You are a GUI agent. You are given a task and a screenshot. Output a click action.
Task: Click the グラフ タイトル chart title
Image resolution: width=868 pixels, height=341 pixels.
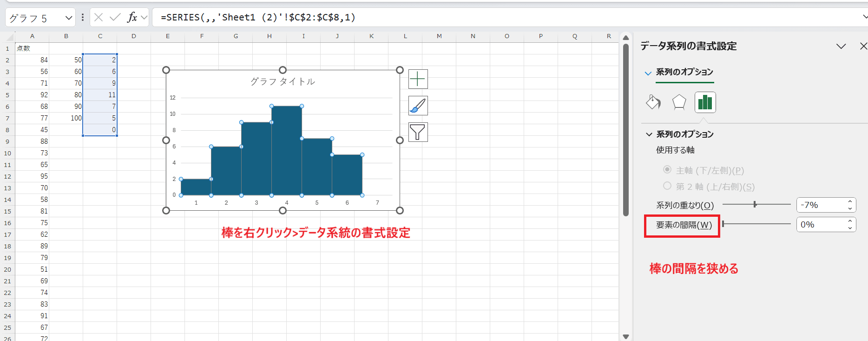coord(283,82)
